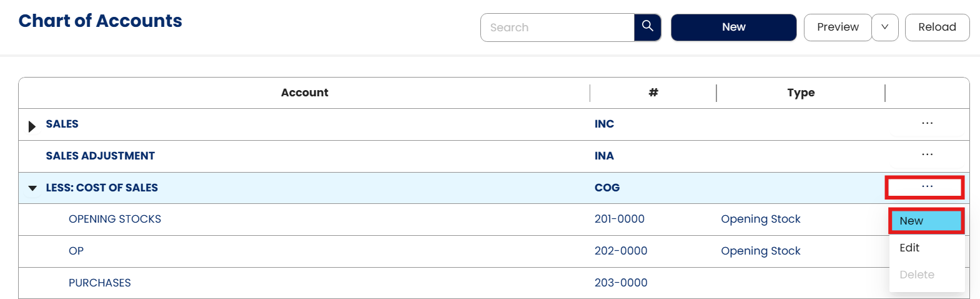Open the OPENING STOCKS account
980x299 pixels.
(x=115, y=219)
